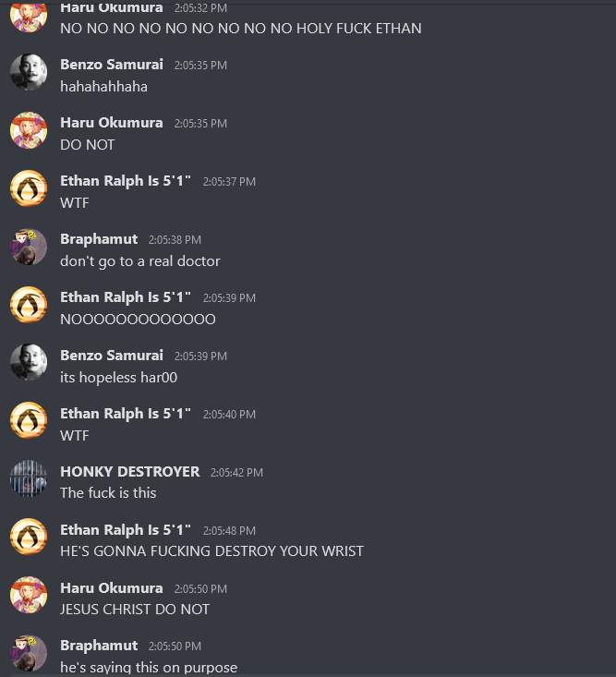Click the message 'its hopeless har00'
616x677 pixels.
[119, 378]
